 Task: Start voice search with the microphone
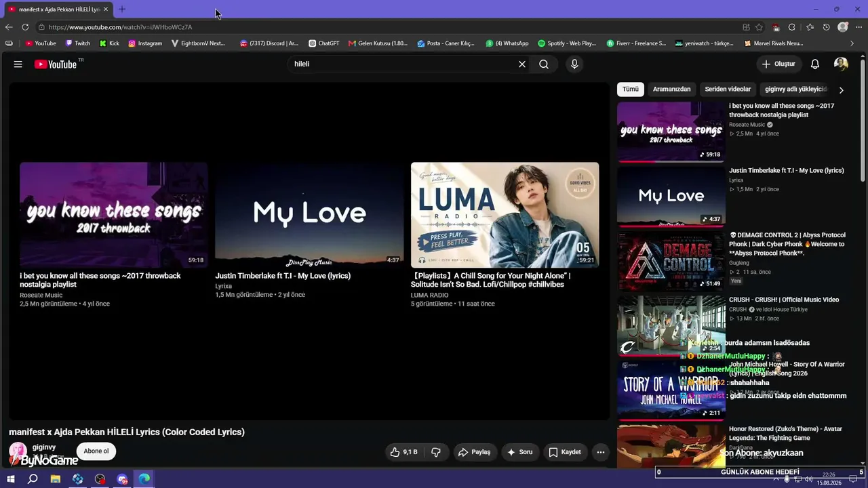pos(574,64)
